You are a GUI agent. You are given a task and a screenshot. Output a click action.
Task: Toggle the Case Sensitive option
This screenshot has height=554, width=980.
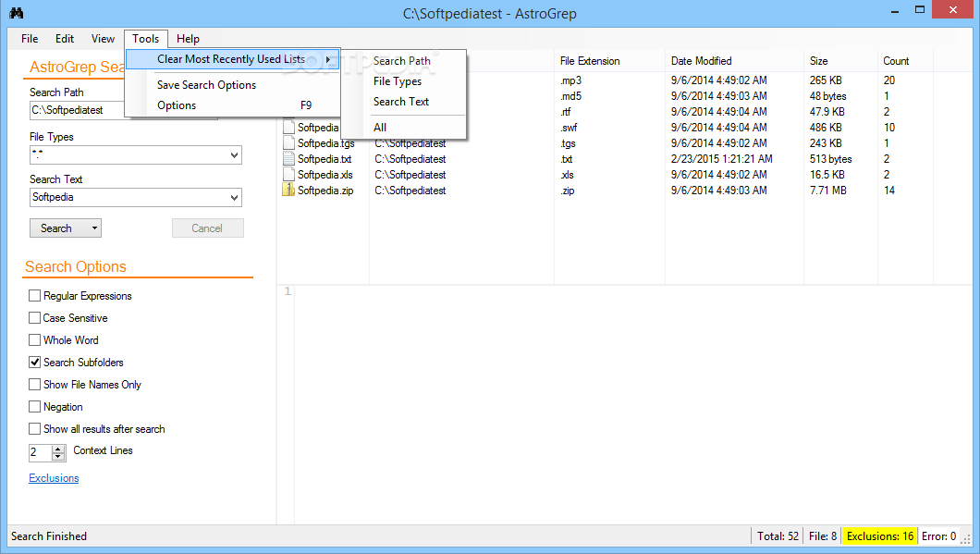(34, 317)
